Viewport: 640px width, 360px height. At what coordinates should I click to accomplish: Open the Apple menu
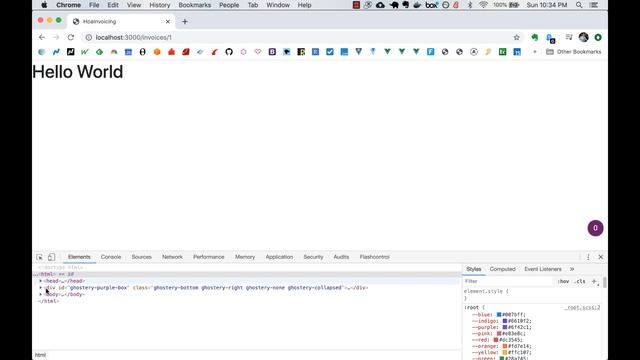click(x=44, y=5)
